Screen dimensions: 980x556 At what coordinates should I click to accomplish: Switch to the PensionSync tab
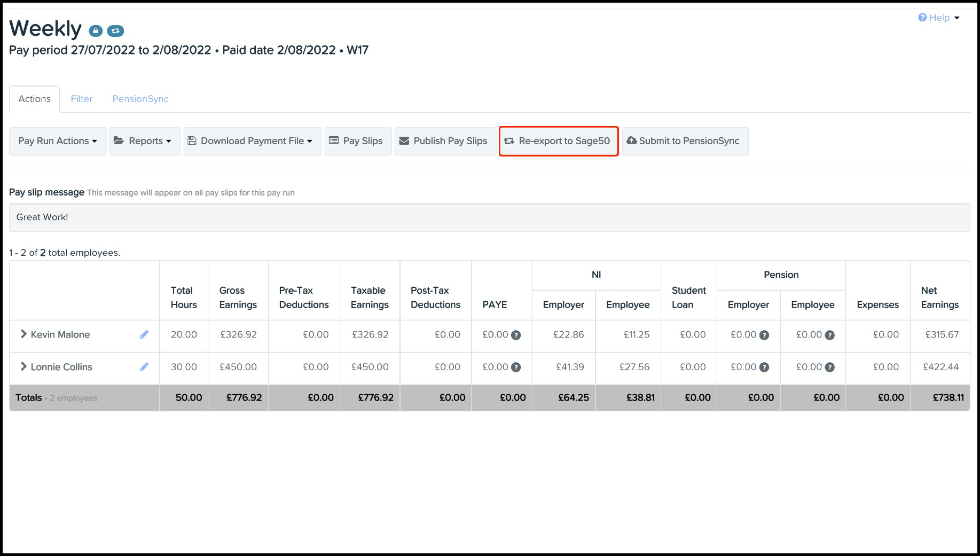(x=140, y=99)
